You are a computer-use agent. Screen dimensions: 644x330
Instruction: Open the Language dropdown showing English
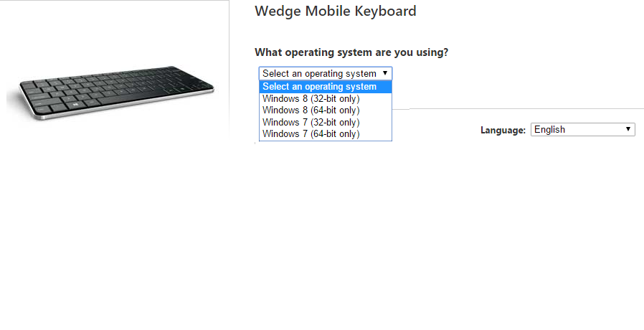[583, 129]
